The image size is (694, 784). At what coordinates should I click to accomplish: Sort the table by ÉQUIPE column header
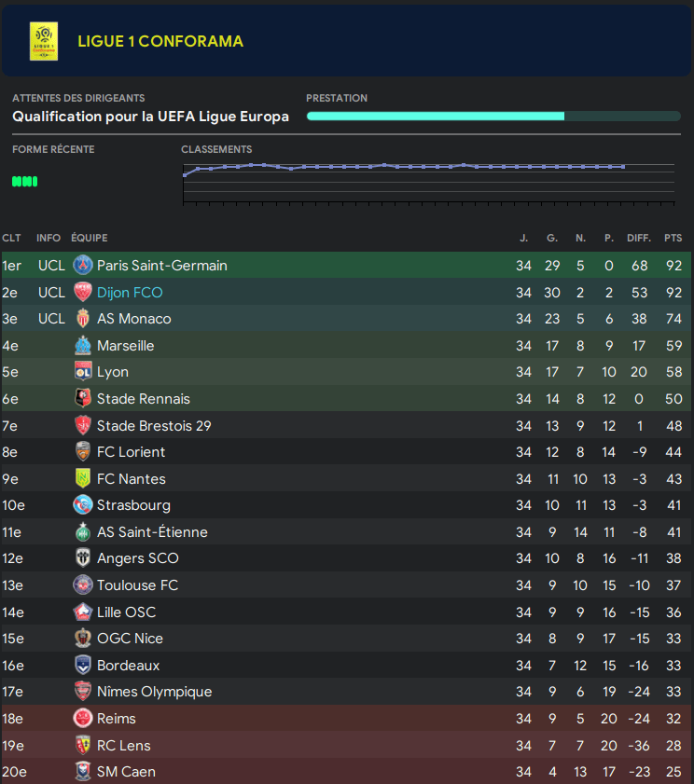[90, 239]
